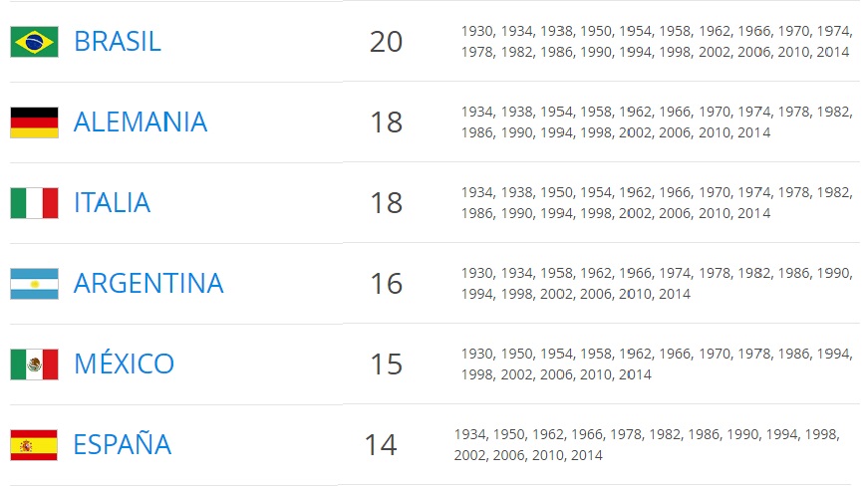The height and width of the screenshot is (486, 868).
Task: Open the MÉXICO team link
Action: (124, 363)
